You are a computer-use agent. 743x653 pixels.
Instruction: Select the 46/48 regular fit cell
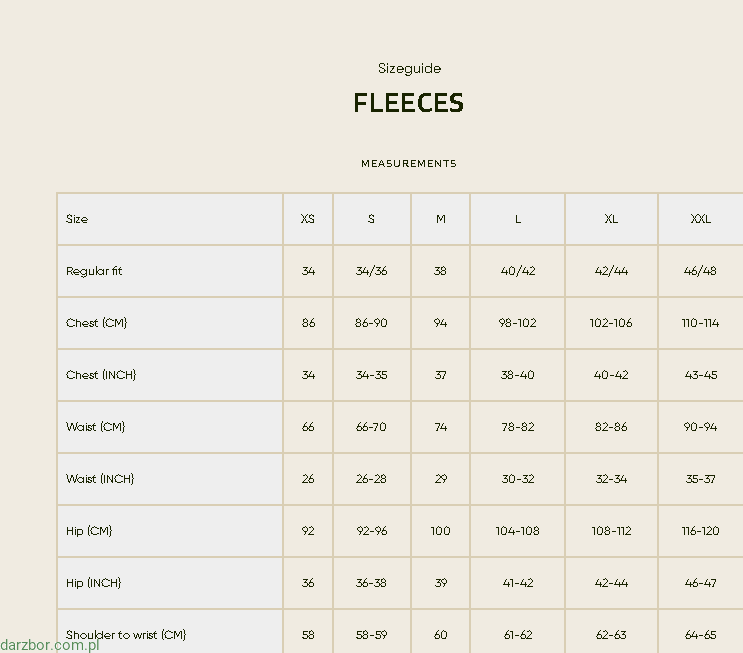(x=700, y=271)
